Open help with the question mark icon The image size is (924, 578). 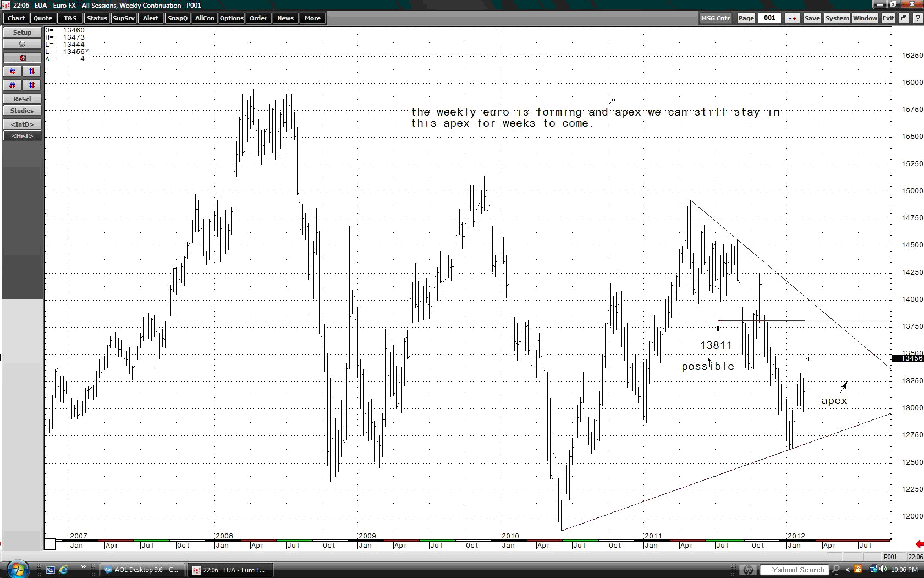(917, 18)
